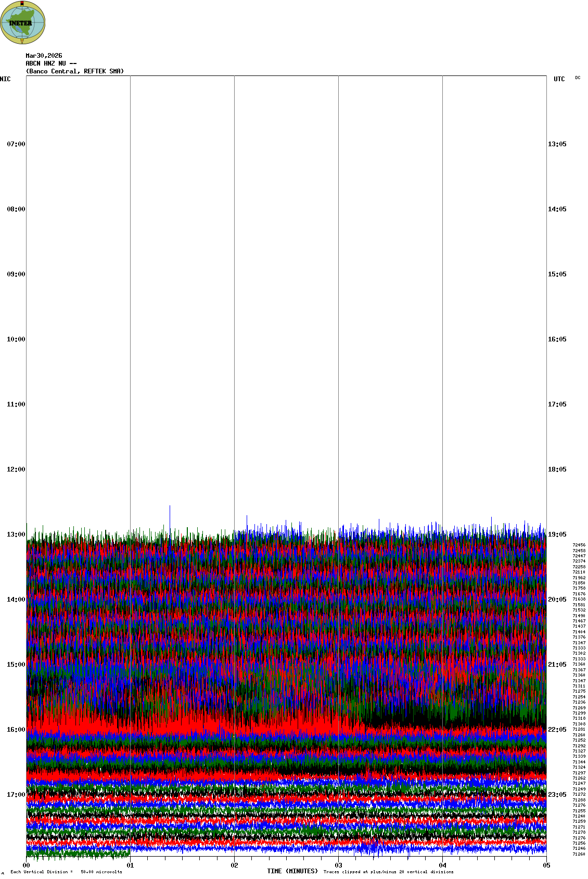Image resolution: width=588 pixels, height=879 pixels.
Task: Click the 18:05 UTC time label
Action: [x=557, y=469]
